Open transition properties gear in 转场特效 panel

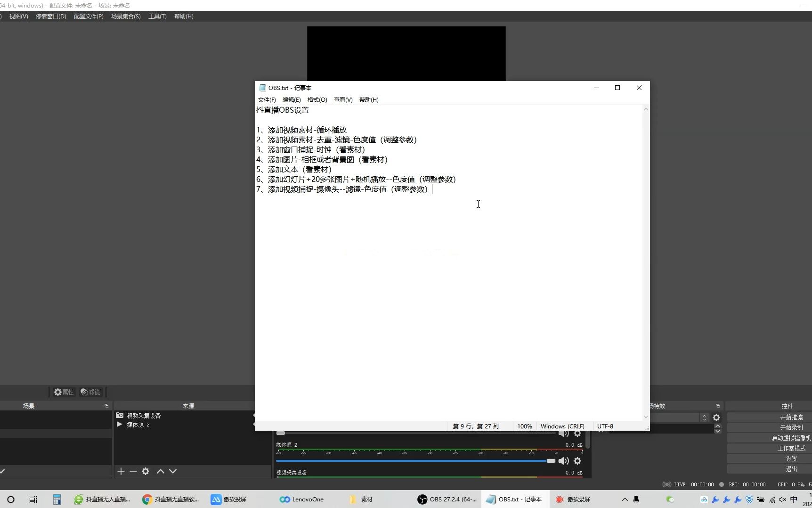[x=716, y=418]
